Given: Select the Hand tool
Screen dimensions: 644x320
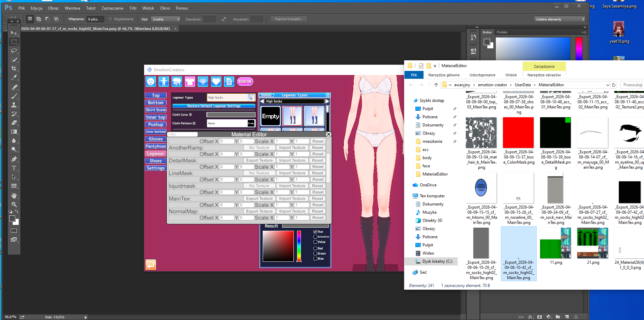Looking at the screenshot, I should pos(14,196).
